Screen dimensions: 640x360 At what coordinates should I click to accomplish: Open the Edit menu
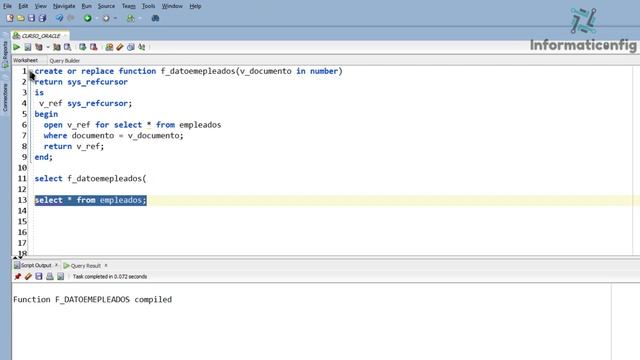point(23,6)
